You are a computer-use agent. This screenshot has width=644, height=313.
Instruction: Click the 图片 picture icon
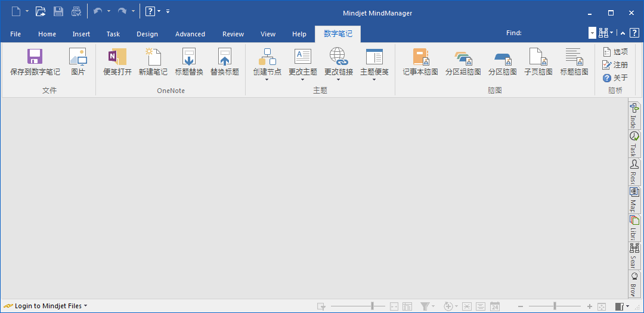pos(78,57)
